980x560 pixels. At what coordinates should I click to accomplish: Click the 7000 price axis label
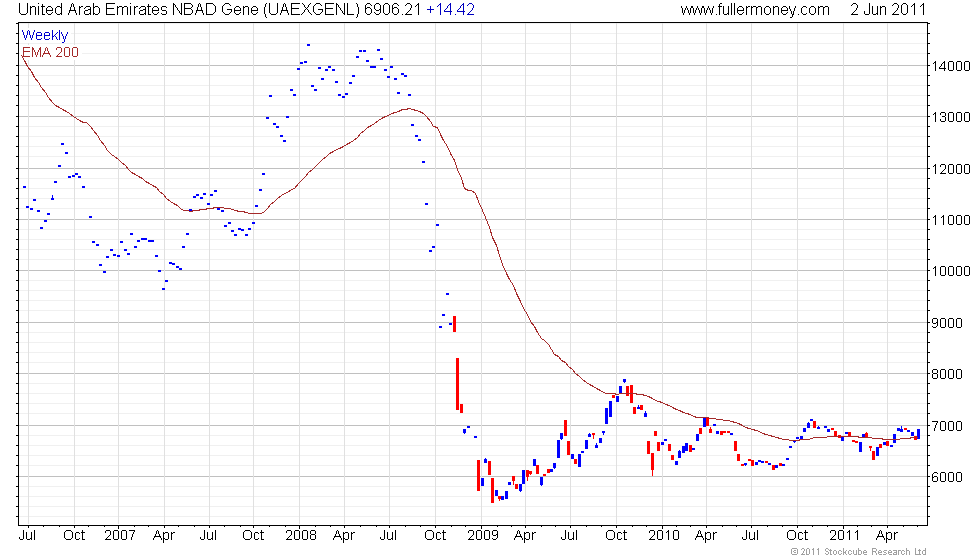coord(946,426)
